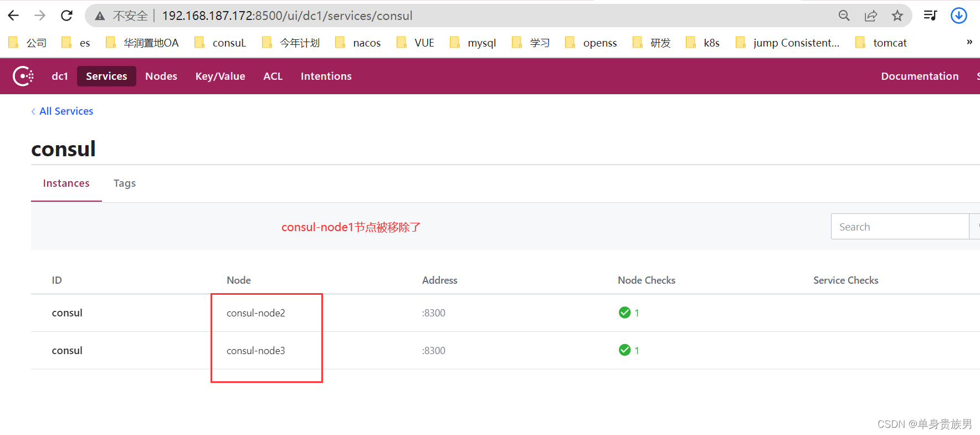Open the 研发 bookmark folder

click(651, 43)
